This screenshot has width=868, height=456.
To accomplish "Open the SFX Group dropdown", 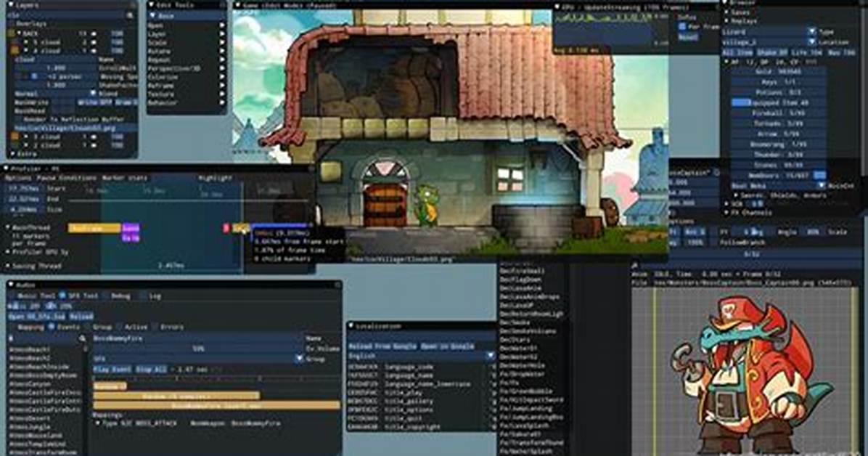I will pyautogui.click(x=198, y=359).
